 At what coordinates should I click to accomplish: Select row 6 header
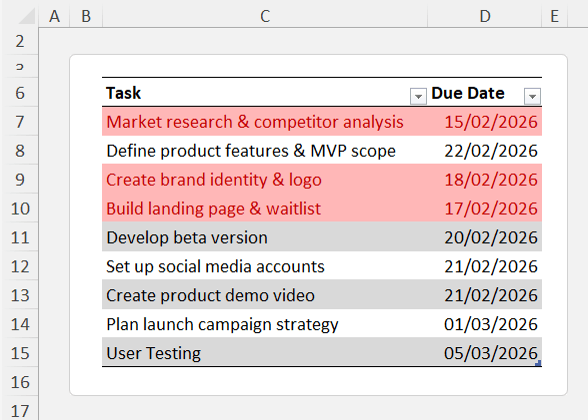pyautogui.click(x=20, y=93)
